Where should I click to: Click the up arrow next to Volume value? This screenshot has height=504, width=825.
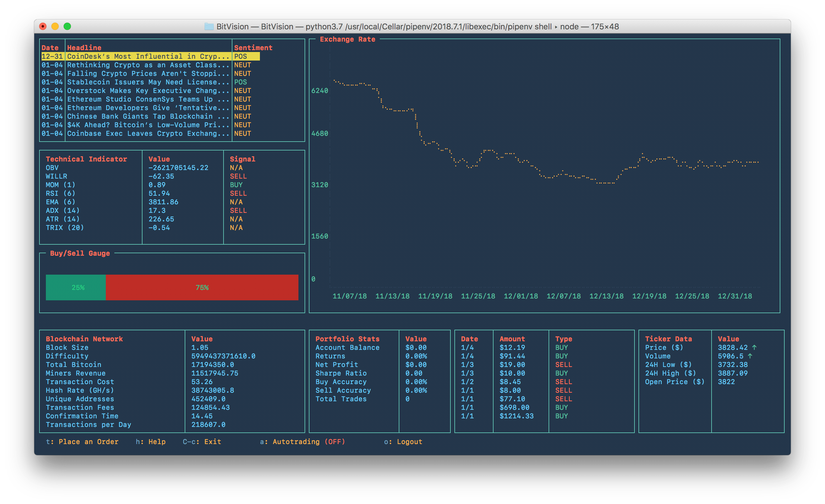(750, 356)
